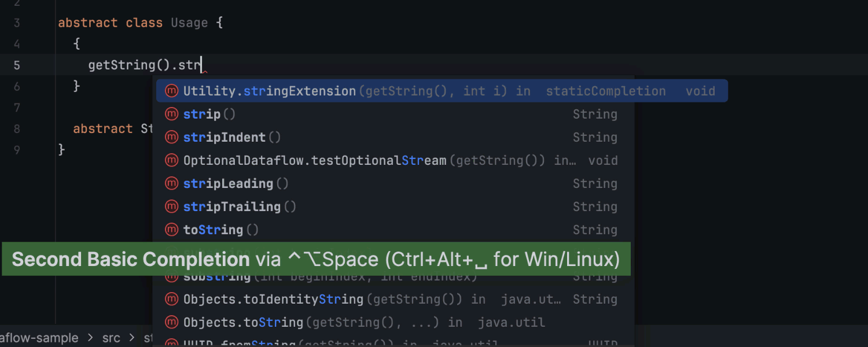Choose Objects.toString completion entry
This screenshot has width=868, height=347.
(393, 322)
